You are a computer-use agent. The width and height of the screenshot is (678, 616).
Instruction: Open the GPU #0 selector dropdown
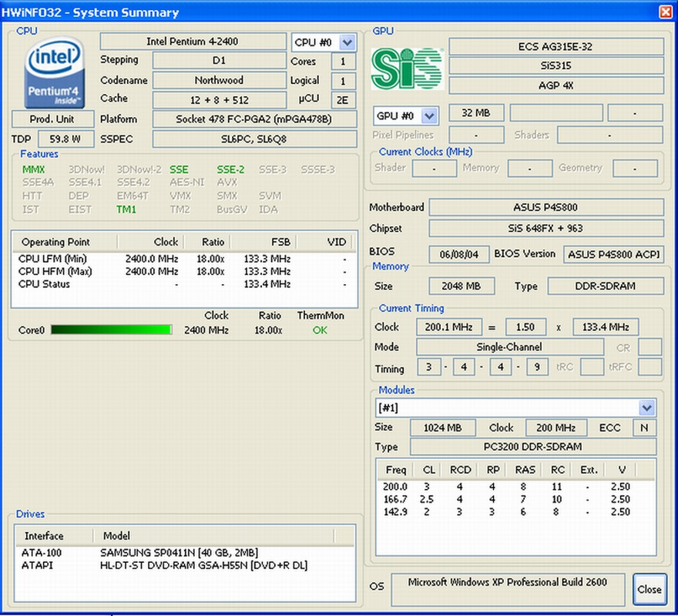click(429, 115)
